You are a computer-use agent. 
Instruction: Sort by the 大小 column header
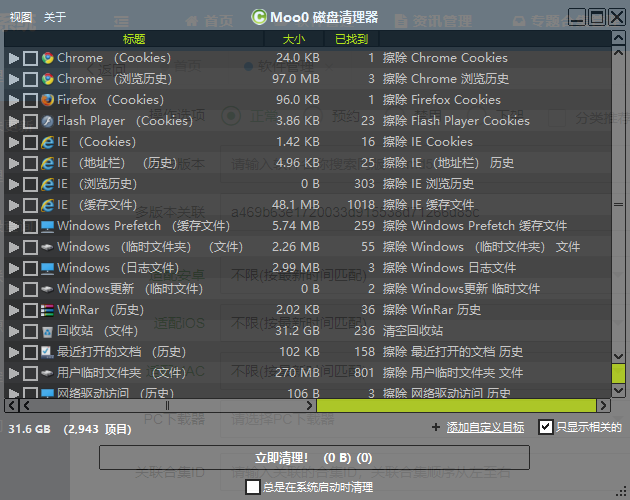[x=294, y=39]
